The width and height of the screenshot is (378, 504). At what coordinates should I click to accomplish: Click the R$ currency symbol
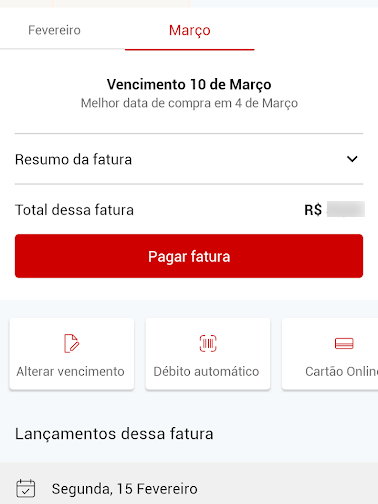pyautogui.click(x=313, y=210)
